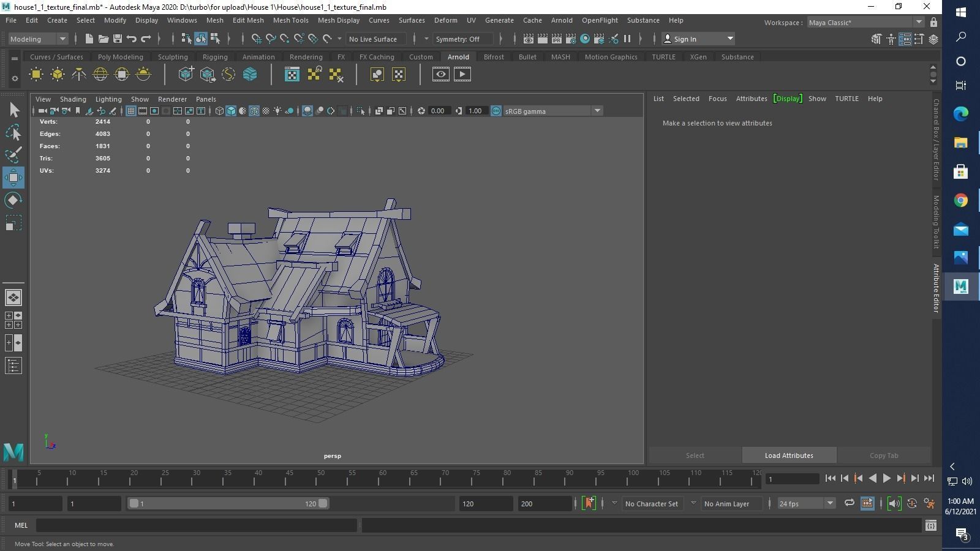Click the playback range slider bar
980x551 pixels.
[x=228, y=503]
